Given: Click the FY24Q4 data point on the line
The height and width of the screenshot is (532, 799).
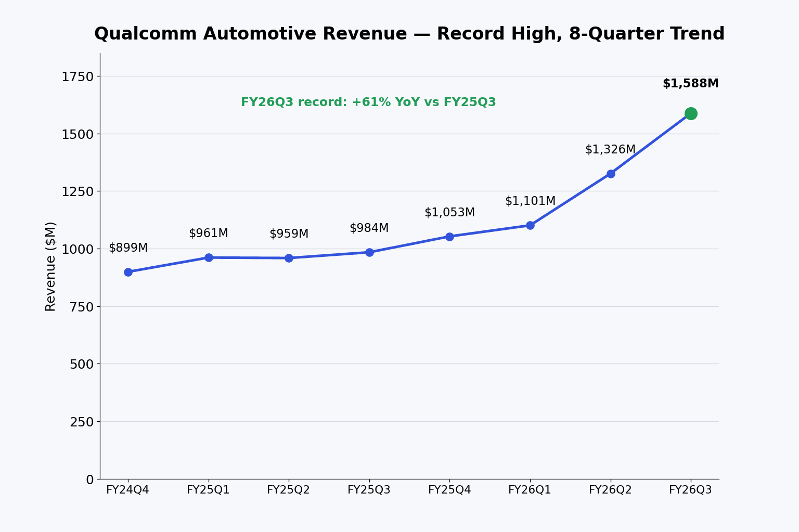Looking at the screenshot, I should pos(128,272).
